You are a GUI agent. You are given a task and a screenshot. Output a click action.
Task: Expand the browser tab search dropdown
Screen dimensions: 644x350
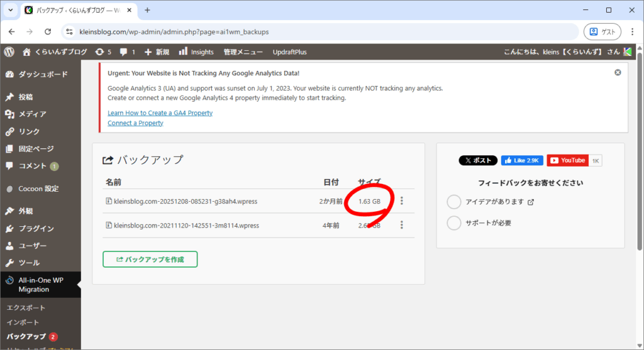pyautogui.click(x=11, y=10)
